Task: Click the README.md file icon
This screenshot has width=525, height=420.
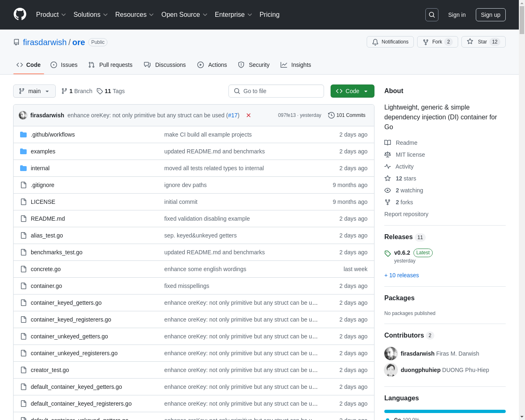Action: click(23, 219)
